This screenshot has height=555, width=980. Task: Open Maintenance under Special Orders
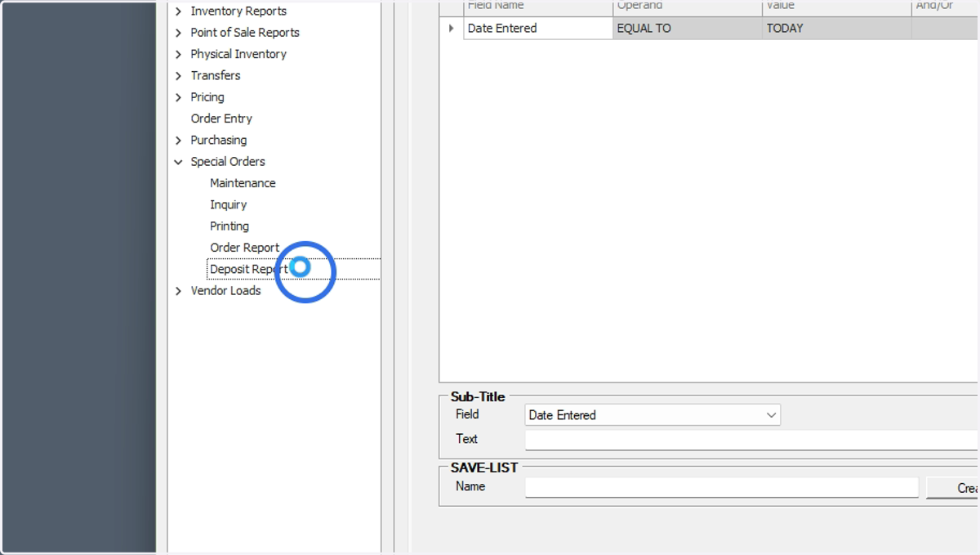click(243, 183)
